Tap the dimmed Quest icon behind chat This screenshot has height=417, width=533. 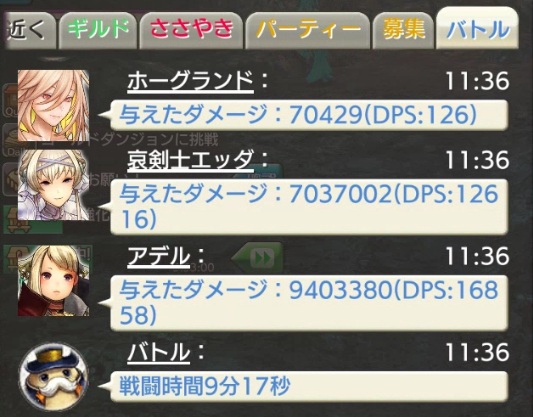(x=10, y=101)
